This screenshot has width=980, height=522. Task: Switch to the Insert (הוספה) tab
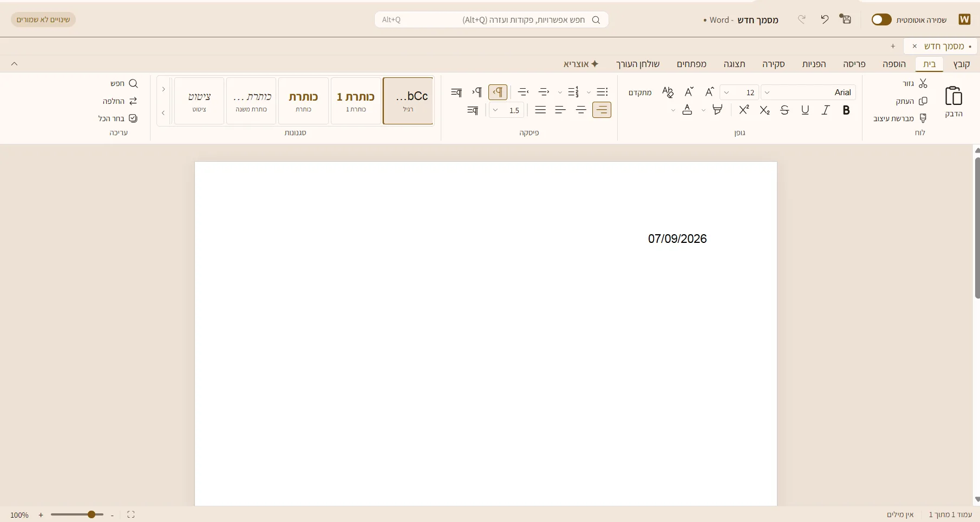click(x=894, y=64)
